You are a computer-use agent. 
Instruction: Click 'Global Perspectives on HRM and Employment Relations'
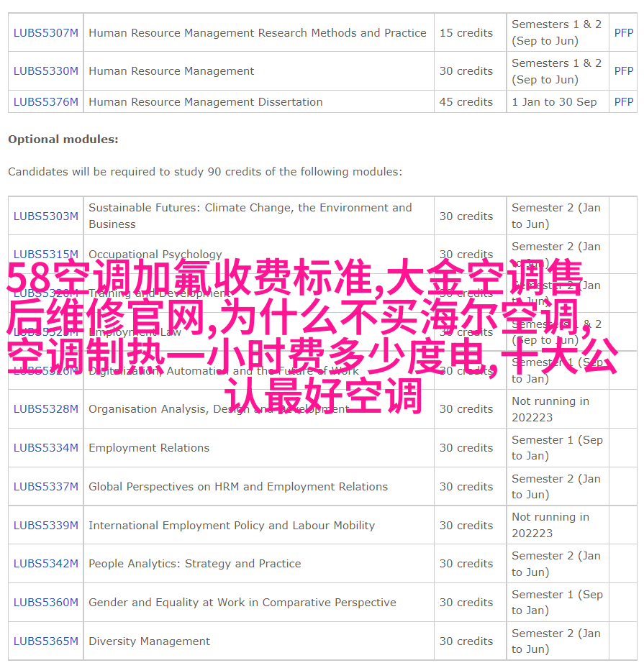click(x=238, y=487)
